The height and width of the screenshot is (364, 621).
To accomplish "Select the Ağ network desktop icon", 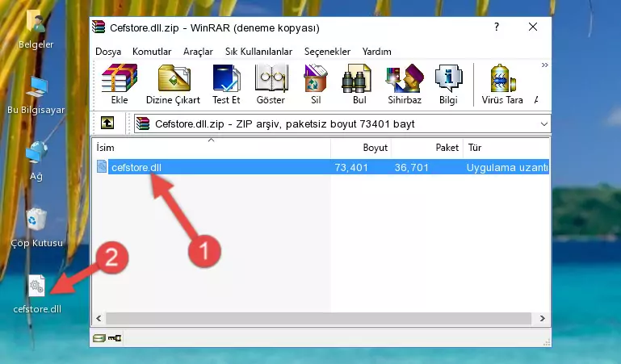I will pyautogui.click(x=36, y=161).
